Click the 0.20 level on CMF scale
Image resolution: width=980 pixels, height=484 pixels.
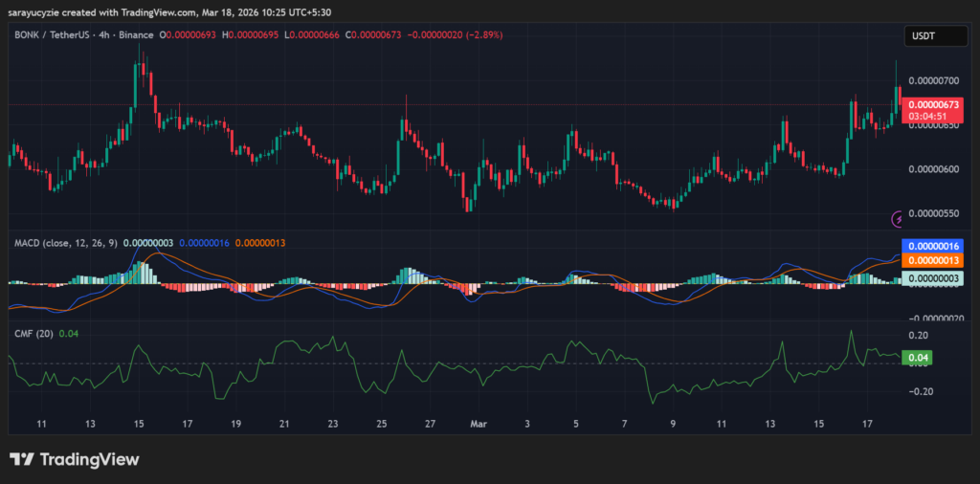919,336
